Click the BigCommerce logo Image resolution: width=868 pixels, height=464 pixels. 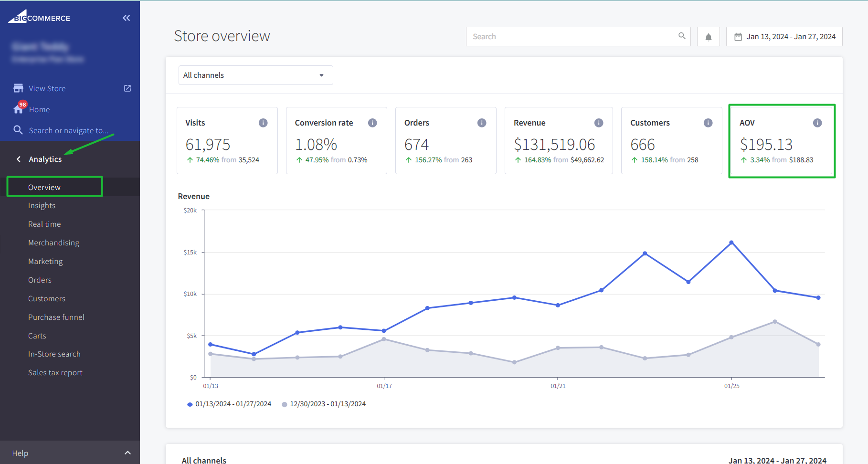pos(39,17)
